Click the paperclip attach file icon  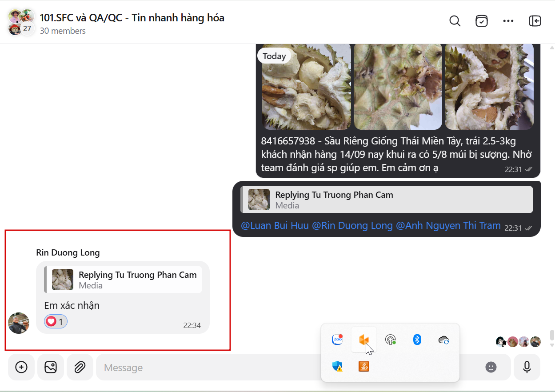[x=80, y=367]
